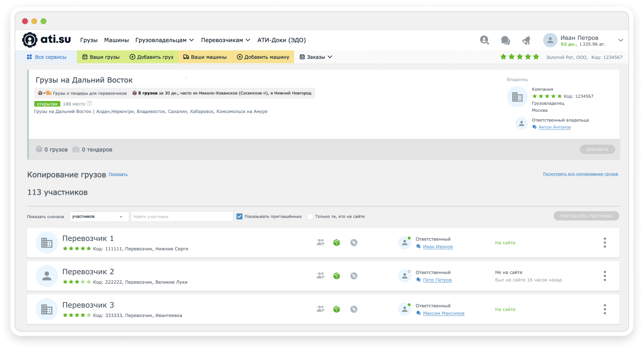Click the help question mark near 188 место
Viewport: 644px width, 350px height.
89,104
